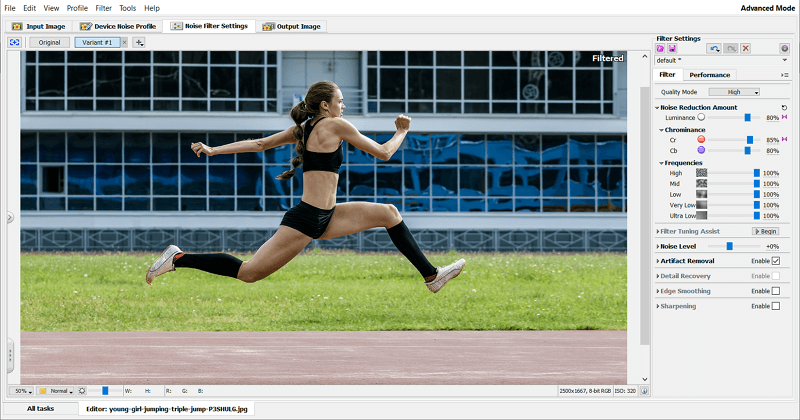Click the Low frequency noise pattern icon
The height and width of the screenshot is (420, 800).
702,194
